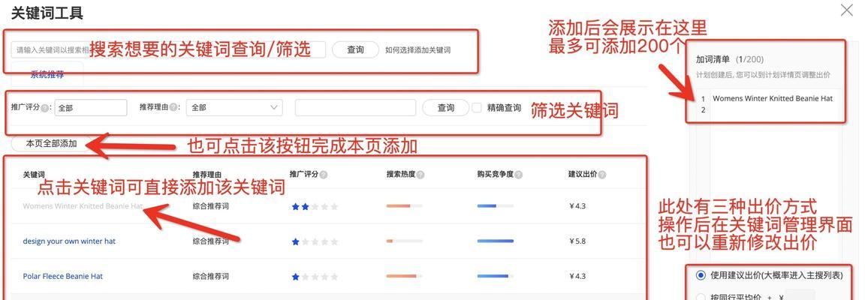The image size is (868, 300).
Task: Click star rating for Polar Fleece Beanie Hat
Action: click(x=315, y=276)
